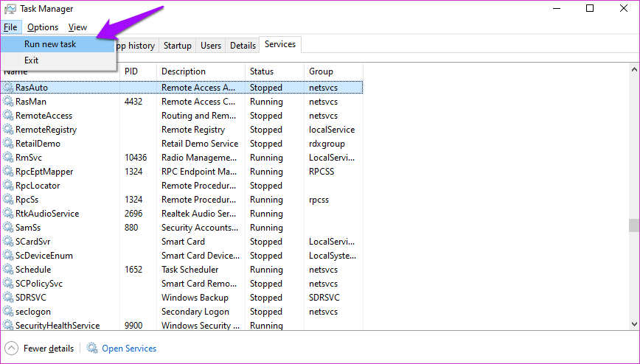This screenshot has width=640, height=364.
Task: Choose Run new task from File menu
Action: [49, 44]
